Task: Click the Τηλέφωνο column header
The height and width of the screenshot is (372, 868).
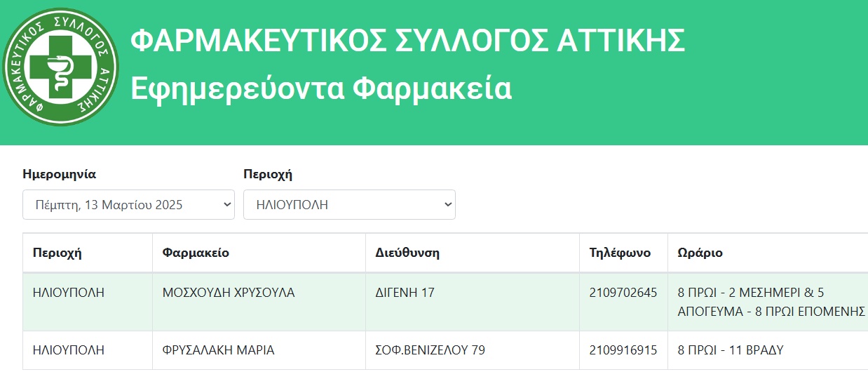Action: pyautogui.click(x=620, y=253)
